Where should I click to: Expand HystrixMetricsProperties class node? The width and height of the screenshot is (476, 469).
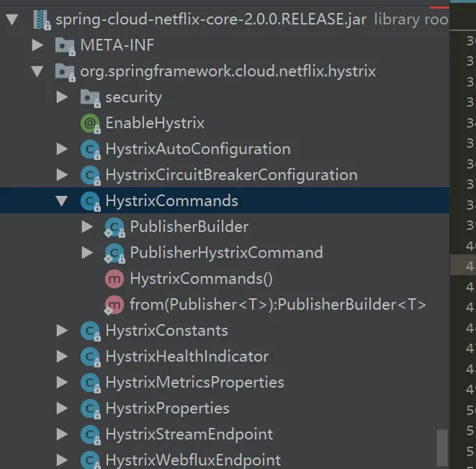62,382
